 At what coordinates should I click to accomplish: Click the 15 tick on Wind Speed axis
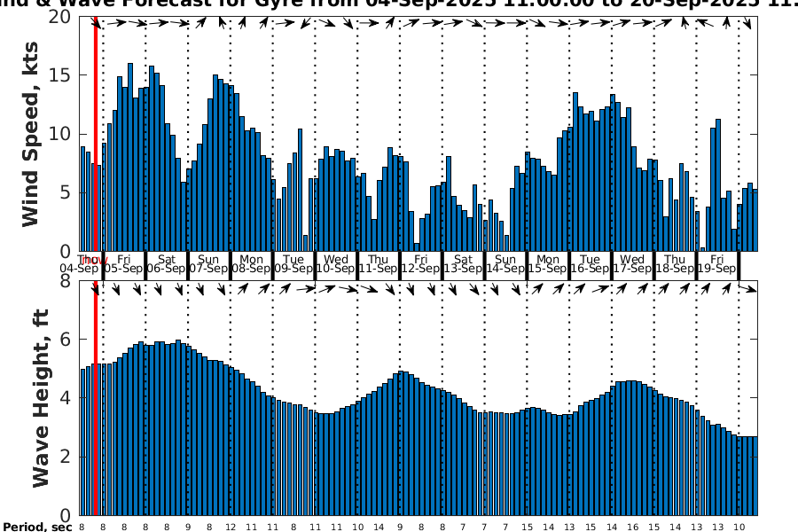(x=59, y=75)
